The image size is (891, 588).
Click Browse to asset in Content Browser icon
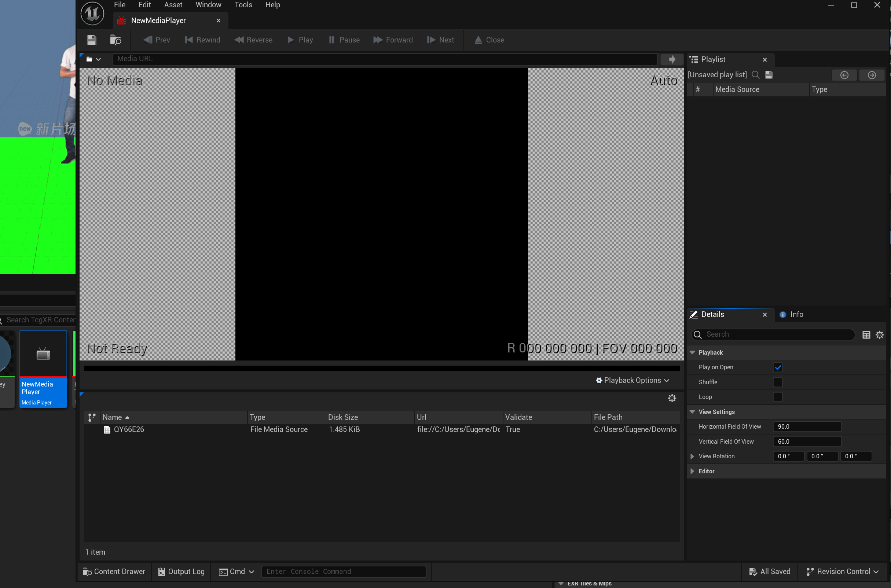coord(115,40)
